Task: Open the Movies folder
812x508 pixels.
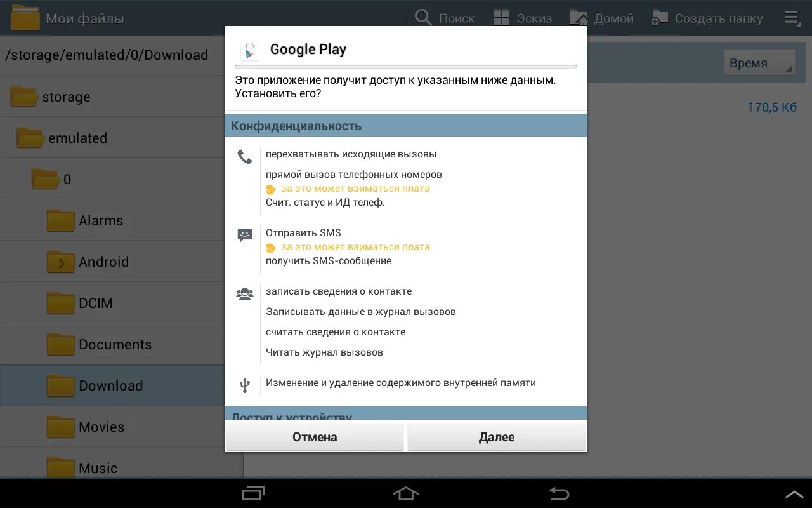Action: pyautogui.click(x=112, y=427)
